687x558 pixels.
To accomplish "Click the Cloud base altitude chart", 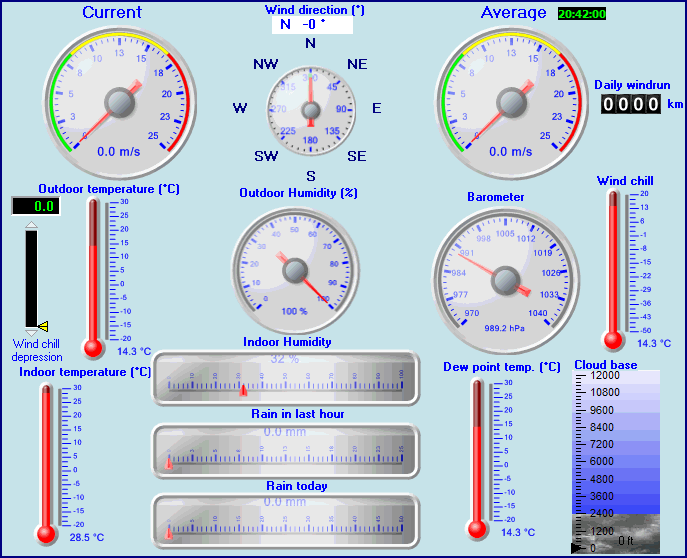I will click(x=616, y=462).
